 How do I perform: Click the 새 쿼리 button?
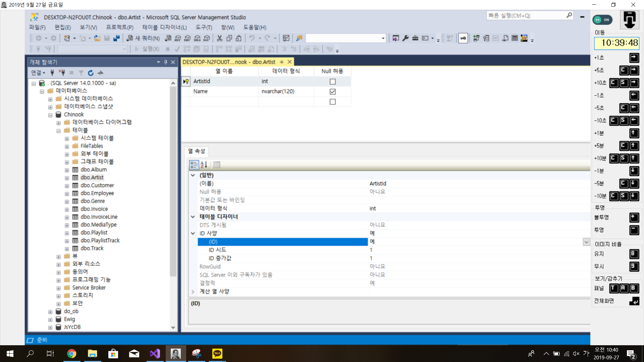click(x=143, y=38)
